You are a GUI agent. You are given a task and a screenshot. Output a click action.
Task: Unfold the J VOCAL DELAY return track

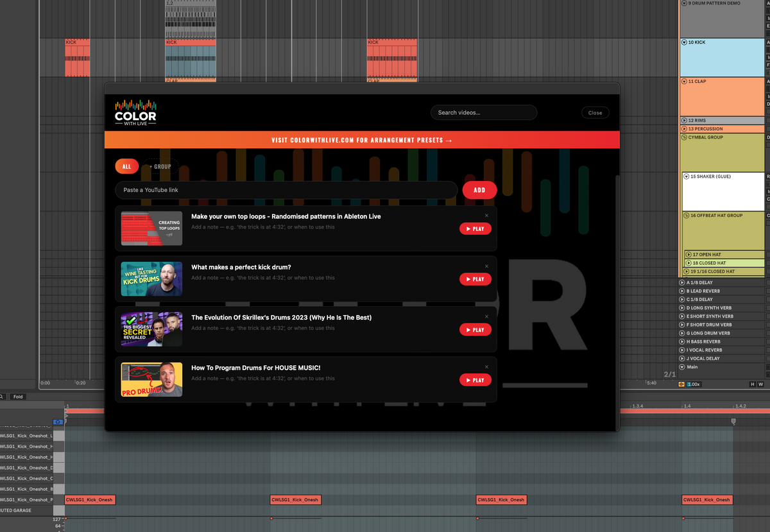point(682,358)
